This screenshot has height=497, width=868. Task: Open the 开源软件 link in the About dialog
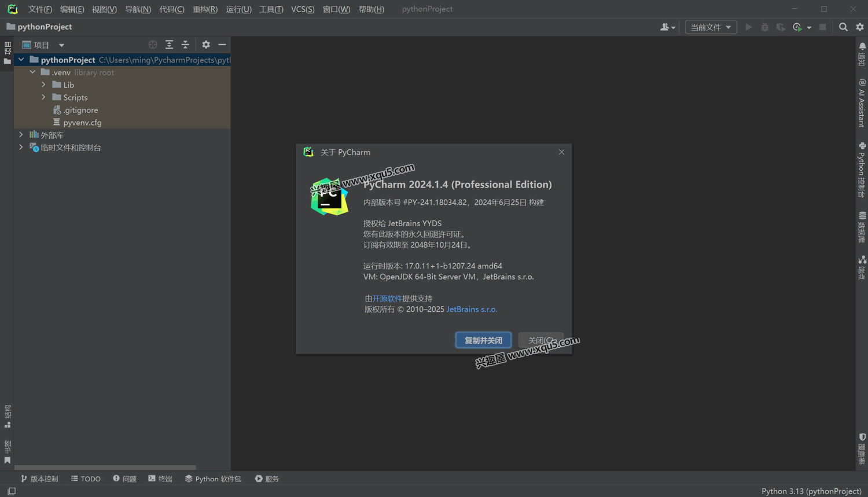[x=387, y=298]
